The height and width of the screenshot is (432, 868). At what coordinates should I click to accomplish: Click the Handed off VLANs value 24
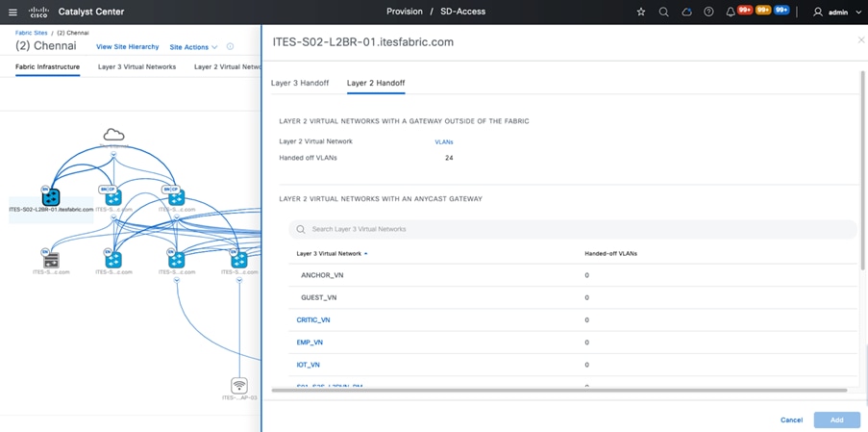pos(449,158)
